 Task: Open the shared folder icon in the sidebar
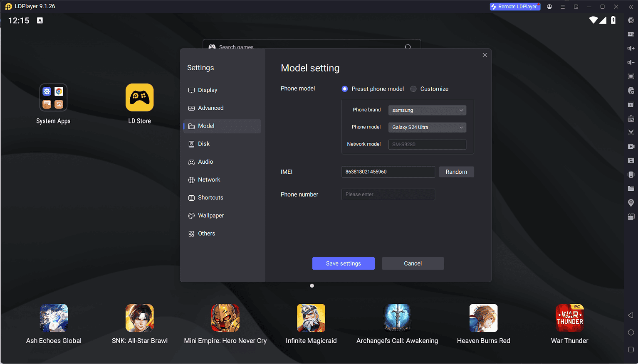click(631, 188)
